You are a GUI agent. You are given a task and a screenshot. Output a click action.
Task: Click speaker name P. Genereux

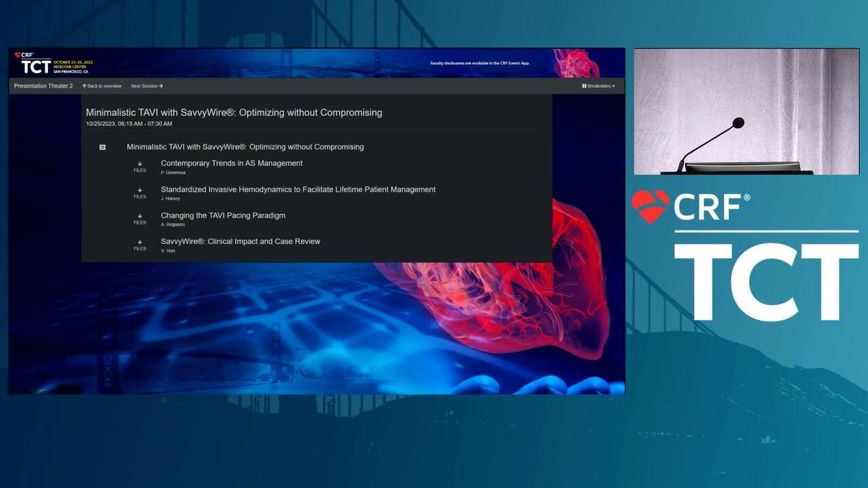173,173
